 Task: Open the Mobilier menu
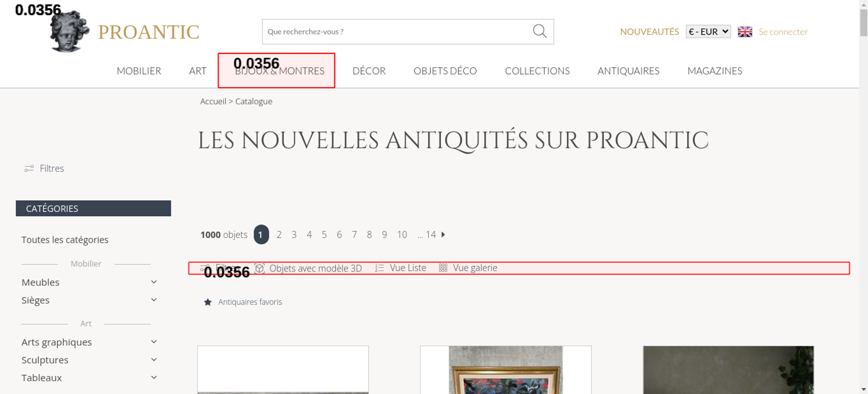point(139,71)
